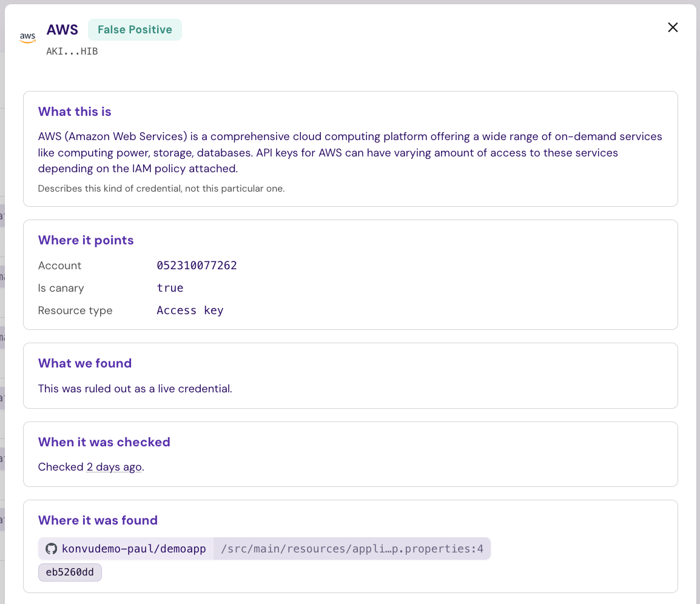Screen dimensions: 700x604
Task: Click the 'Account' label
Action: pos(59,266)
